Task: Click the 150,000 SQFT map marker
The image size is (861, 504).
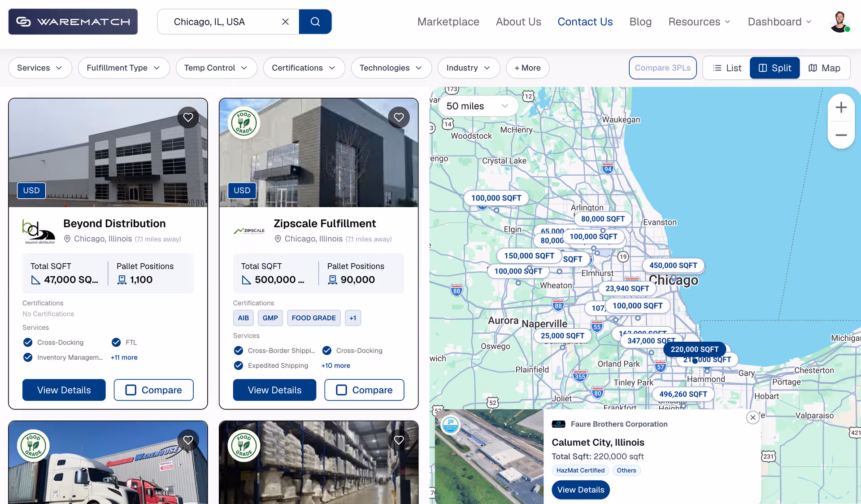Action: coord(529,256)
